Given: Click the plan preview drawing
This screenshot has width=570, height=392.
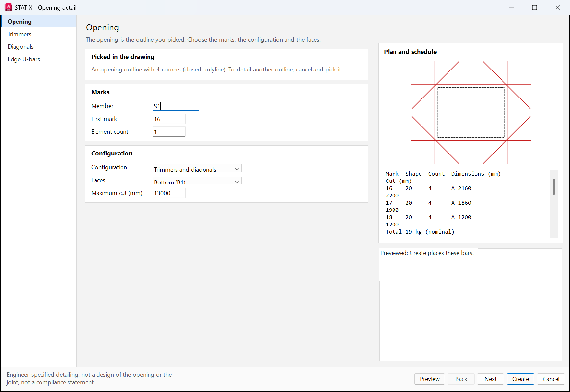Looking at the screenshot, I should pyautogui.click(x=471, y=112).
